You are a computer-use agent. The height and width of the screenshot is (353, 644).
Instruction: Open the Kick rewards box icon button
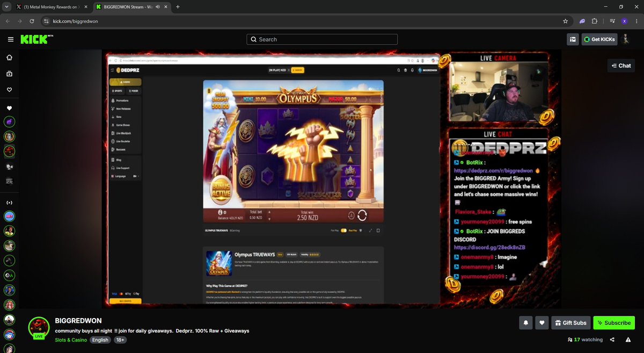[x=573, y=39]
